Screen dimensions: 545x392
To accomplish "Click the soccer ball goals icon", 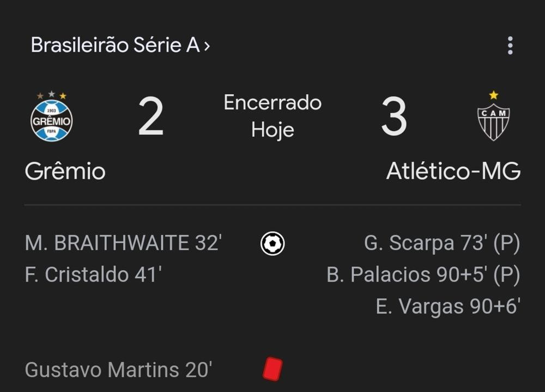I will coord(272,243).
